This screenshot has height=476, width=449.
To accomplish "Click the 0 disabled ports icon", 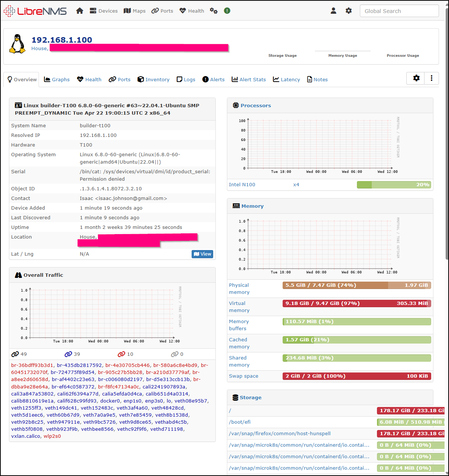I will pos(175,354).
